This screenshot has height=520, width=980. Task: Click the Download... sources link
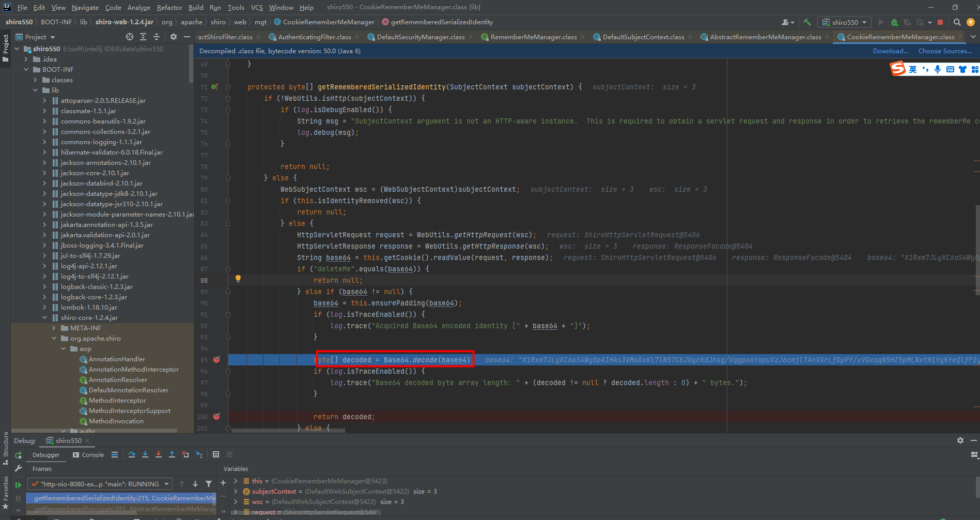(890, 51)
